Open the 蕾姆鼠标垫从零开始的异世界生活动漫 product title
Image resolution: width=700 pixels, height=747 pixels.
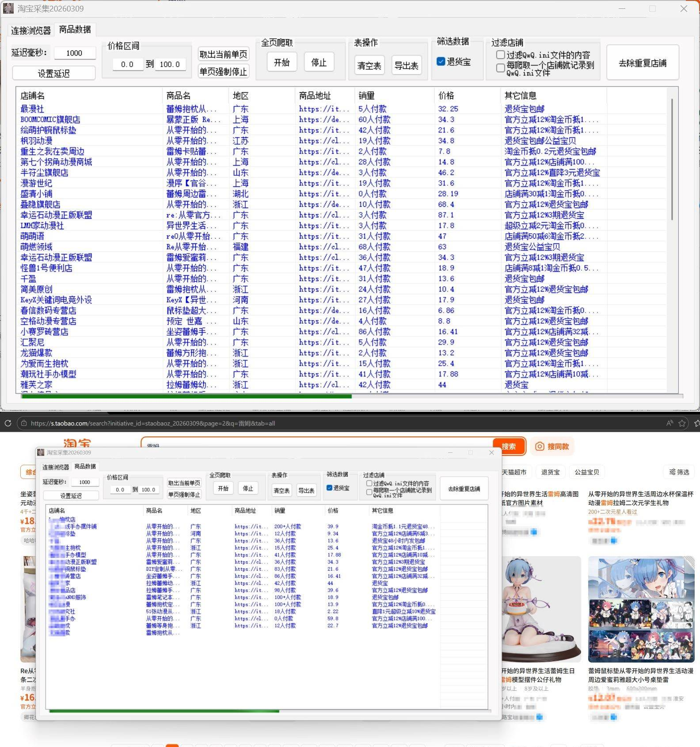point(641,675)
